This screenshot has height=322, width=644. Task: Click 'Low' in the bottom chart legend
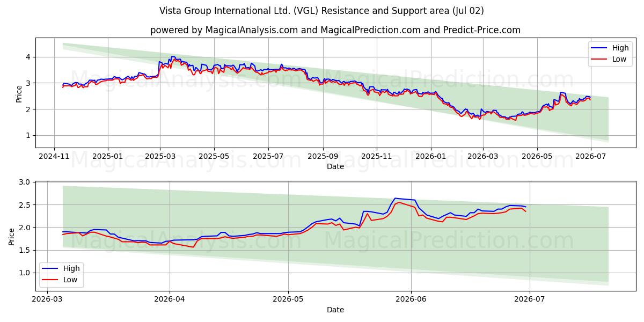(70, 280)
